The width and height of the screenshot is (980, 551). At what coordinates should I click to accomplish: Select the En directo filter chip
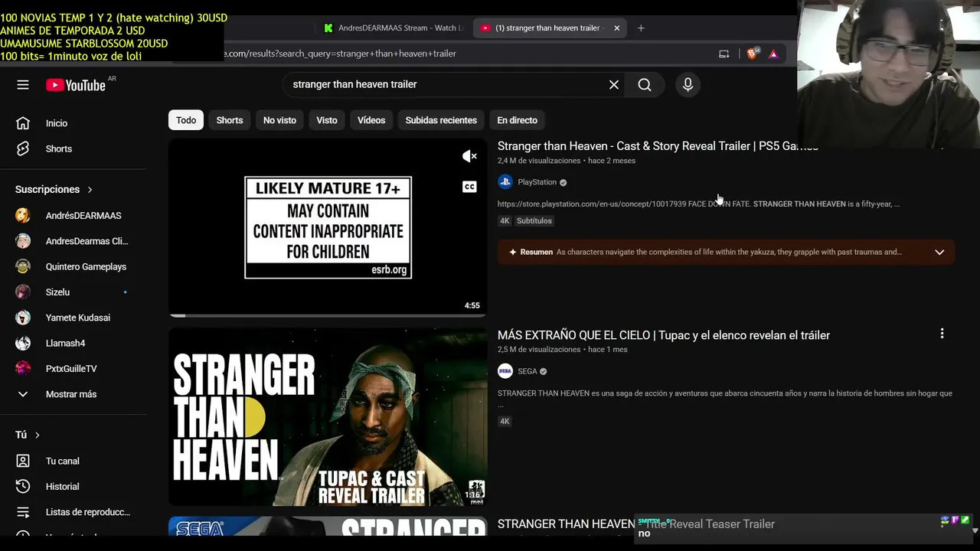(x=517, y=120)
